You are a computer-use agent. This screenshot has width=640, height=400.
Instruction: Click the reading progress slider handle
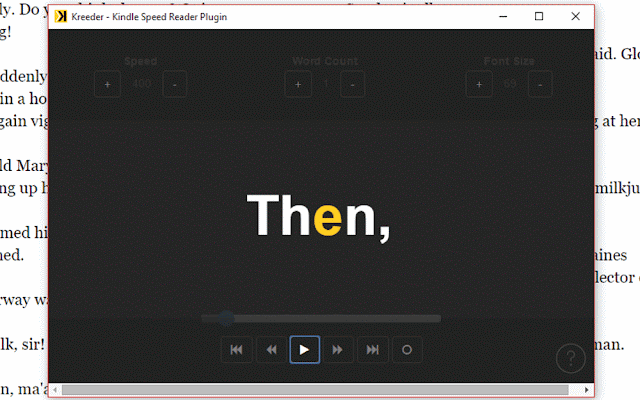click(226, 318)
